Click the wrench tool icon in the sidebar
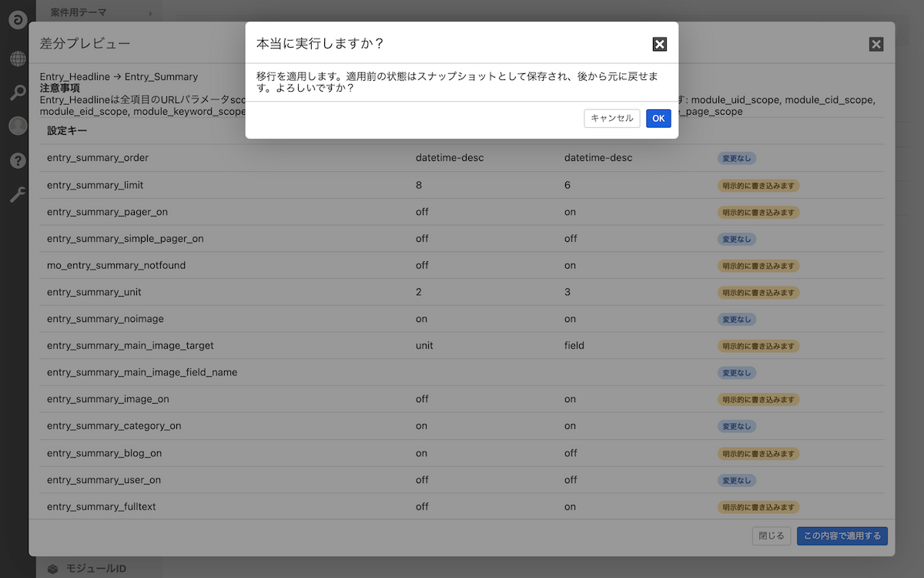The width and height of the screenshot is (924, 578). pos(18,195)
